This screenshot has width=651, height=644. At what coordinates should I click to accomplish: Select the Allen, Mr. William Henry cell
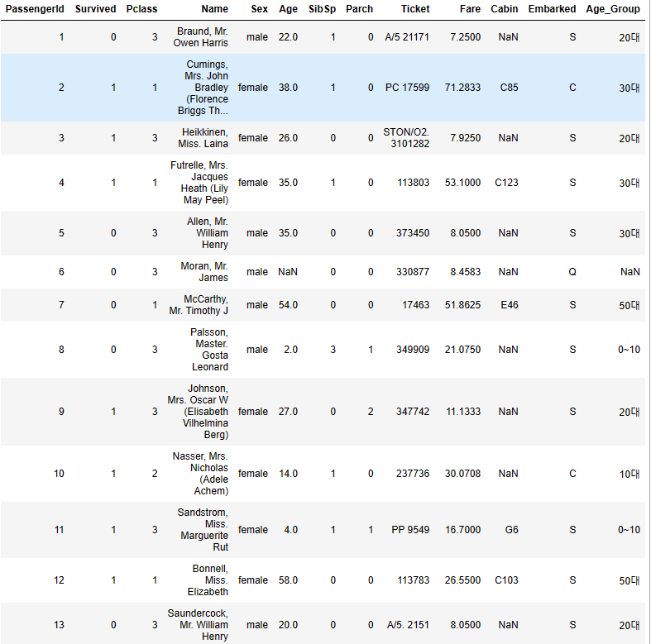[x=207, y=233]
